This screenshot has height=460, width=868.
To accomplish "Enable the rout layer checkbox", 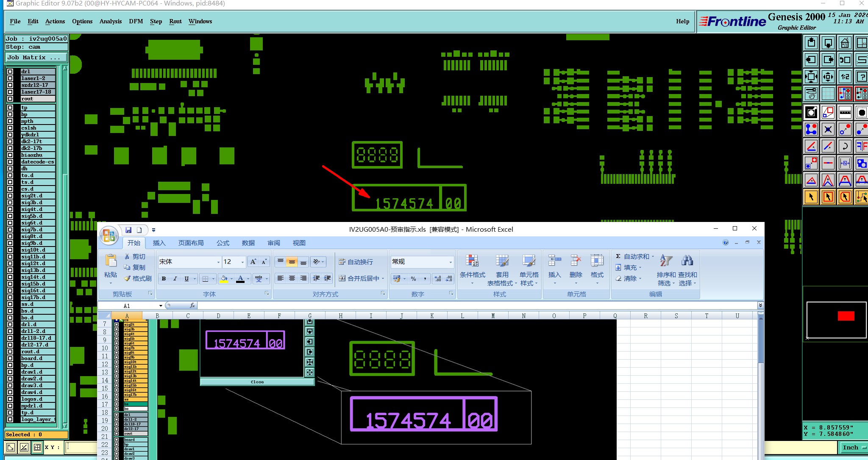I will click(x=10, y=99).
